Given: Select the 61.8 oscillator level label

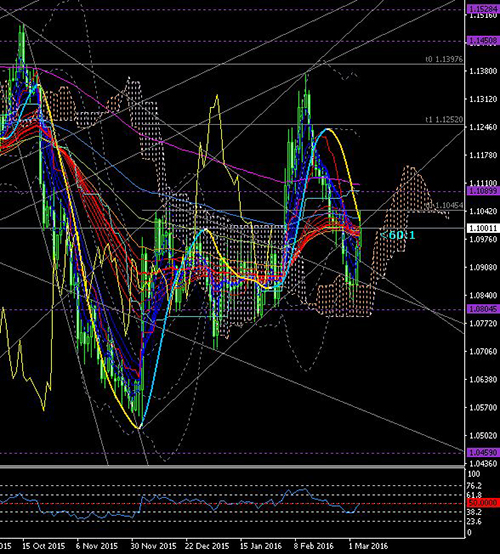Looking at the screenshot, I should click(x=474, y=495).
